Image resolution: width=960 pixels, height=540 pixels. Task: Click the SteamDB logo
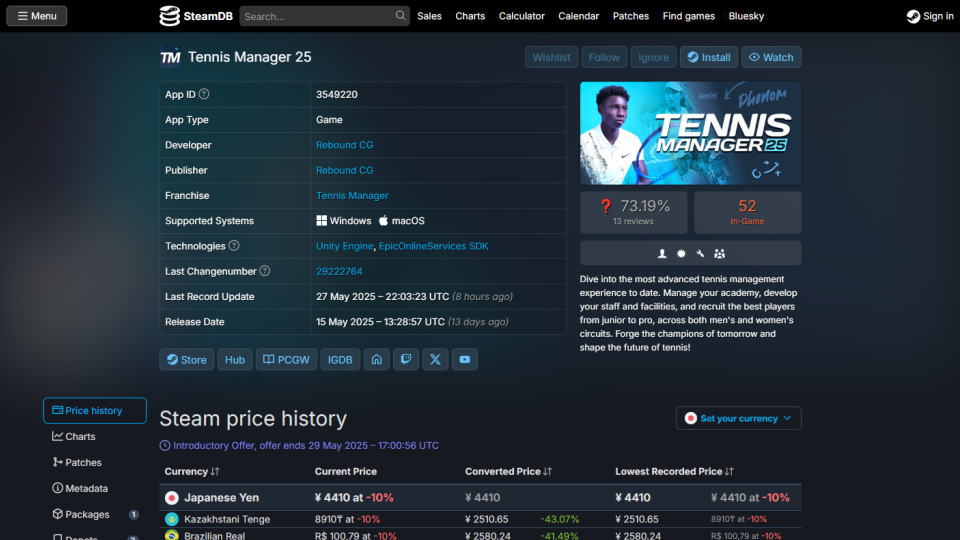coord(196,16)
